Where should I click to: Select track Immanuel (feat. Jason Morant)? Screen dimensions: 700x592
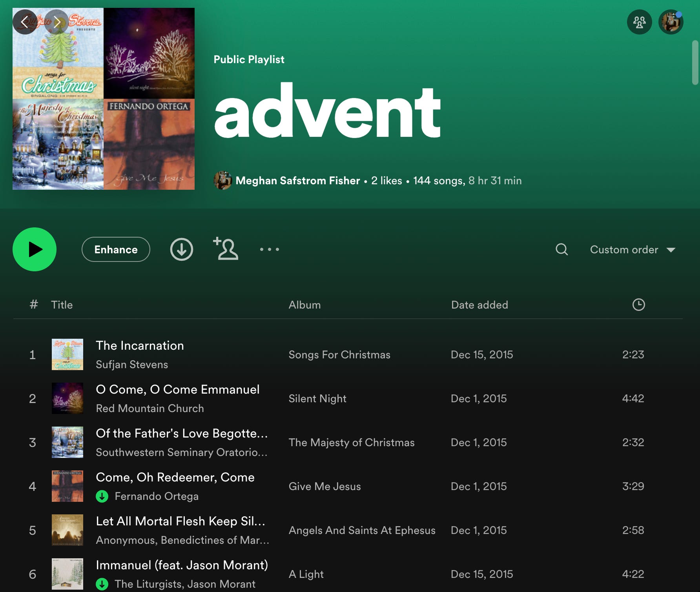(182, 565)
